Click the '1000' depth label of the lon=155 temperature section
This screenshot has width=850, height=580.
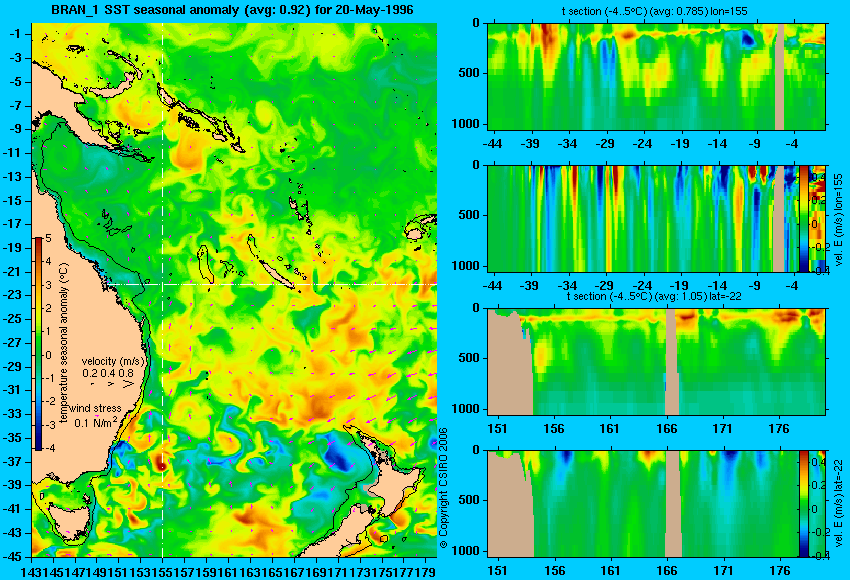click(466, 124)
